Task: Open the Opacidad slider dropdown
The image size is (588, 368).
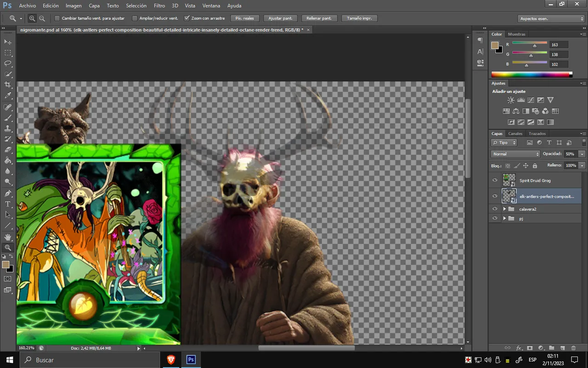Action: point(582,154)
